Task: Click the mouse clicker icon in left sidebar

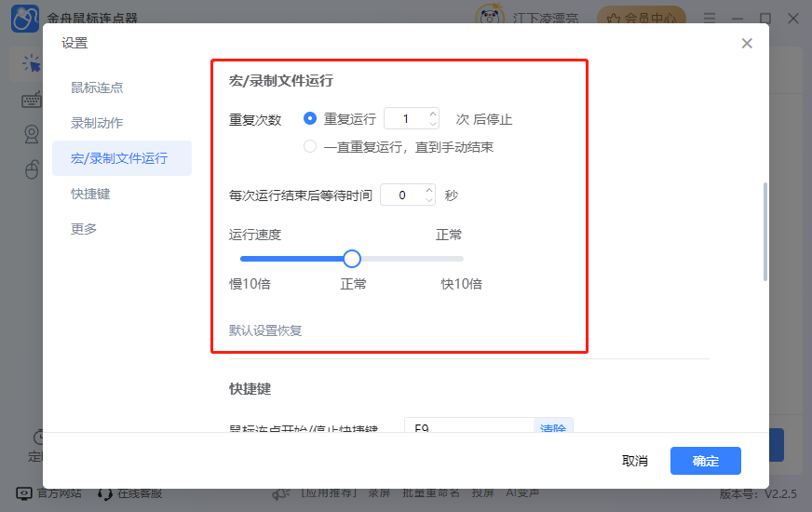Action: (32, 63)
